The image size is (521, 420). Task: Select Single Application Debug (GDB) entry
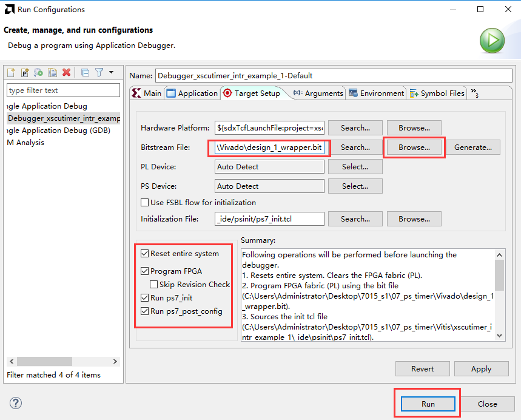[58, 130]
